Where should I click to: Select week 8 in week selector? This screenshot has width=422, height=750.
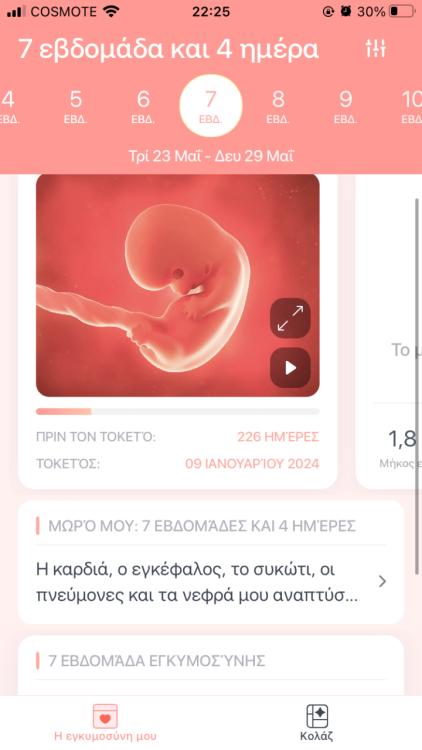click(278, 106)
